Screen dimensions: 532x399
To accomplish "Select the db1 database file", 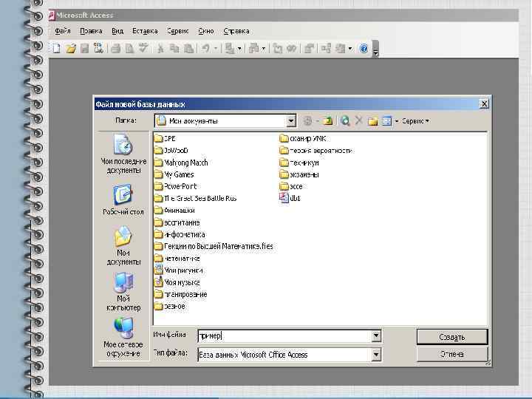I will click(290, 198).
